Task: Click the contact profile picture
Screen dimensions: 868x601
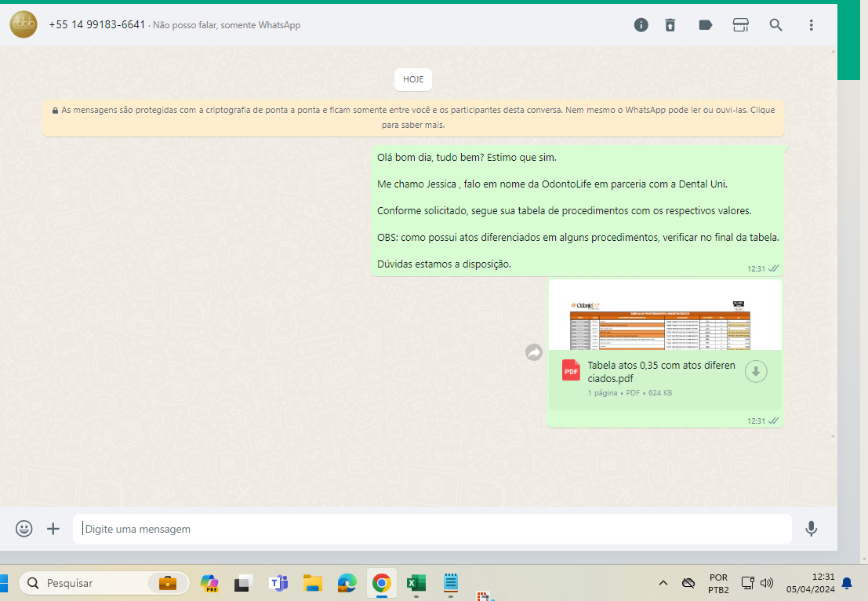Action: pyautogui.click(x=24, y=24)
